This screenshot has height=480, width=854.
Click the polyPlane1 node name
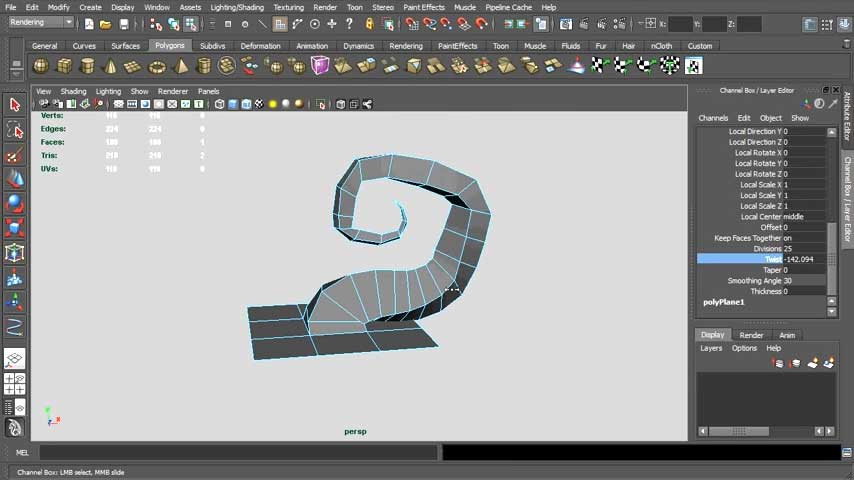click(724, 302)
